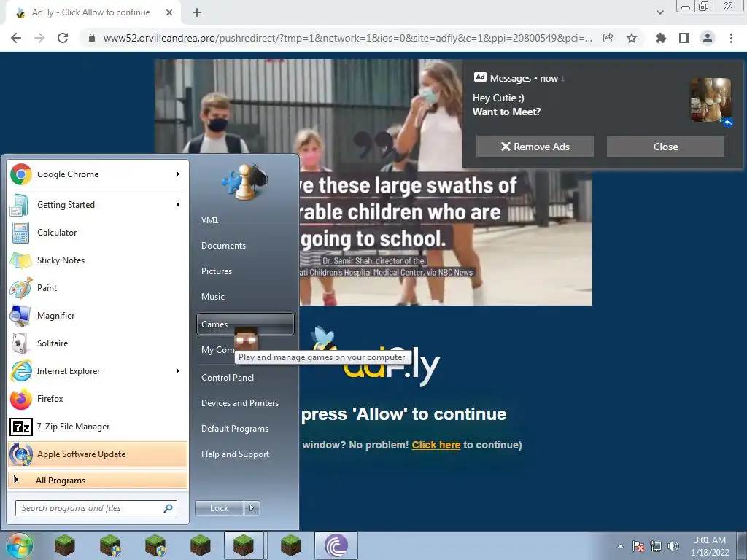
Task: Open Control Panel
Action: coord(245,378)
